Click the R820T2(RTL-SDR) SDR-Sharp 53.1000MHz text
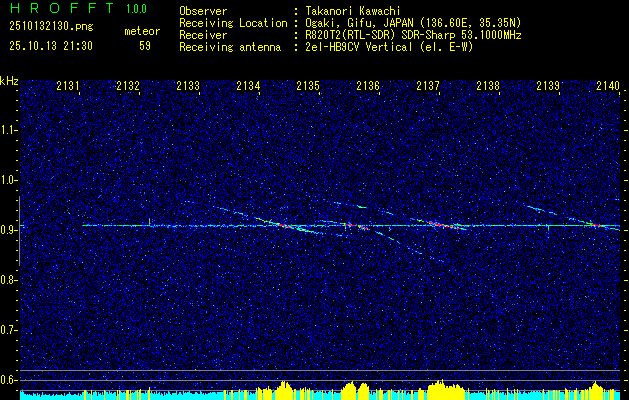The image size is (629, 400). pyautogui.click(x=413, y=35)
